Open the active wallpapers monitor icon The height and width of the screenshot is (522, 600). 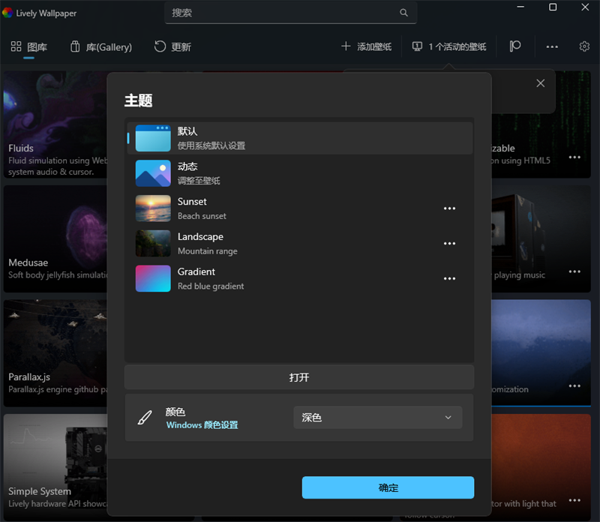pos(417,46)
